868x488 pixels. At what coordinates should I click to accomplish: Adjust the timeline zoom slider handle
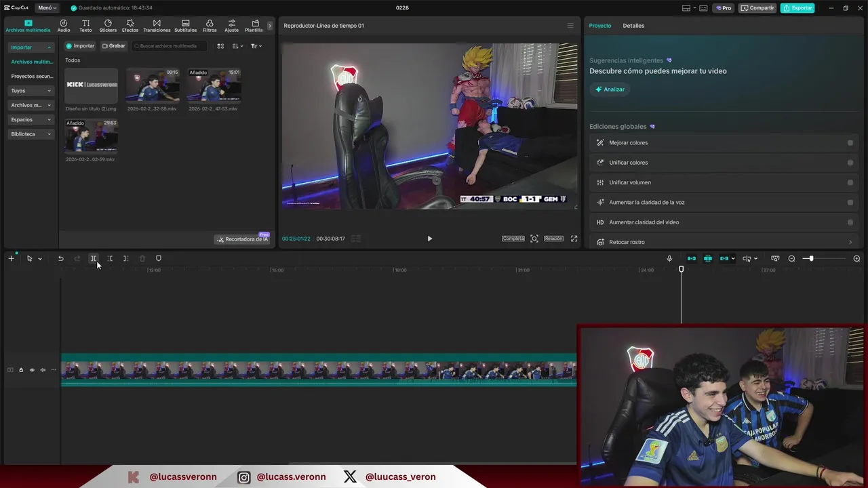pos(811,258)
